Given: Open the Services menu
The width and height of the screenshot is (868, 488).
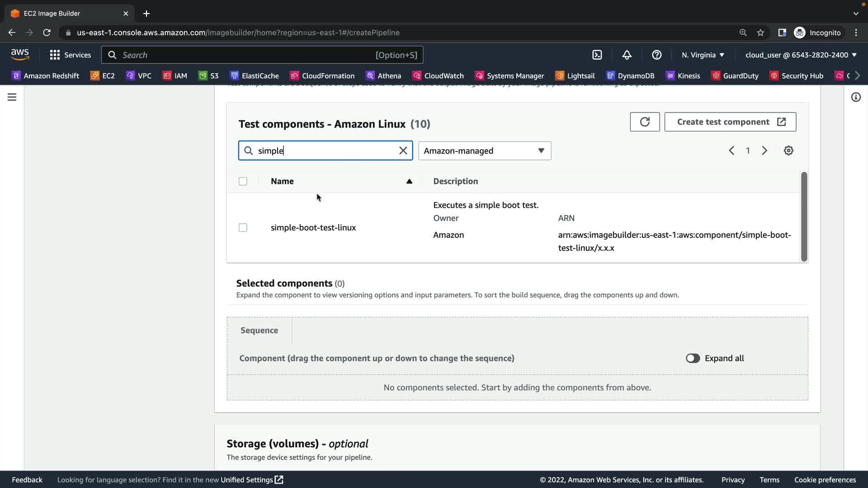Looking at the screenshot, I should (71, 55).
